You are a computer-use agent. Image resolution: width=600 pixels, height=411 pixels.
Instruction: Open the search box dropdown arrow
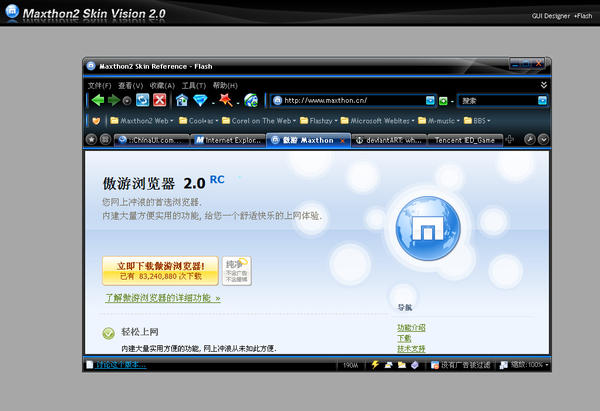pyautogui.click(x=542, y=100)
